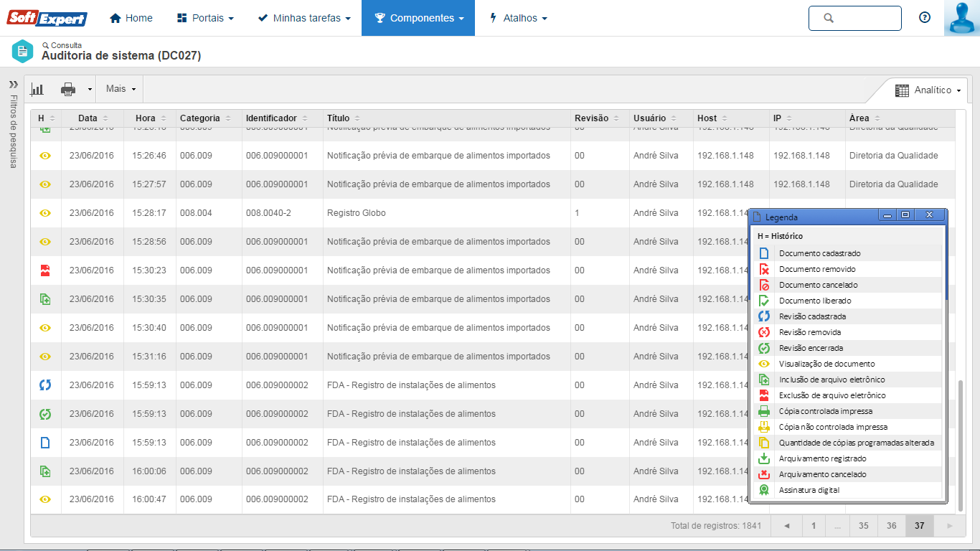
Task: Click the red file exclusion icon at 15:30:23
Action: [45, 270]
